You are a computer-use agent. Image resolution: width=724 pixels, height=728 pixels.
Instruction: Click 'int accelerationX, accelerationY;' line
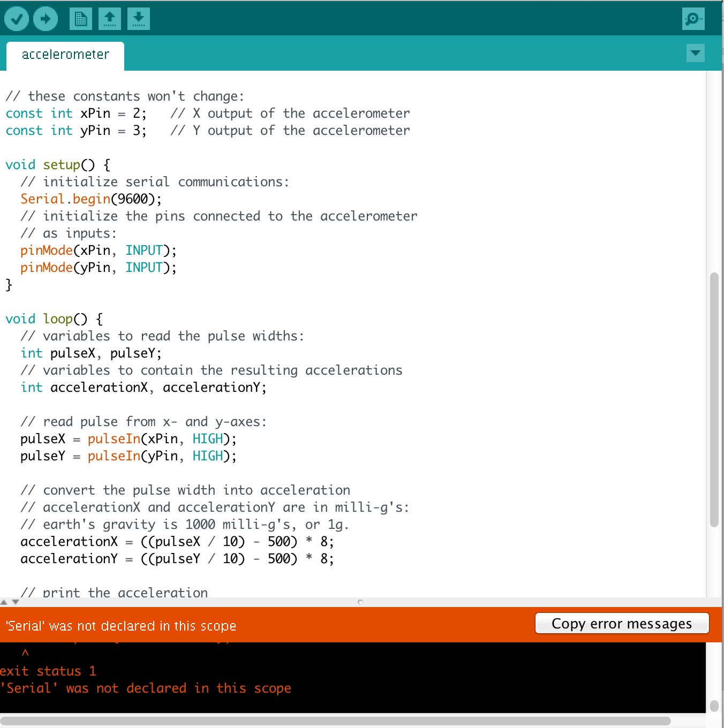pos(144,388)
